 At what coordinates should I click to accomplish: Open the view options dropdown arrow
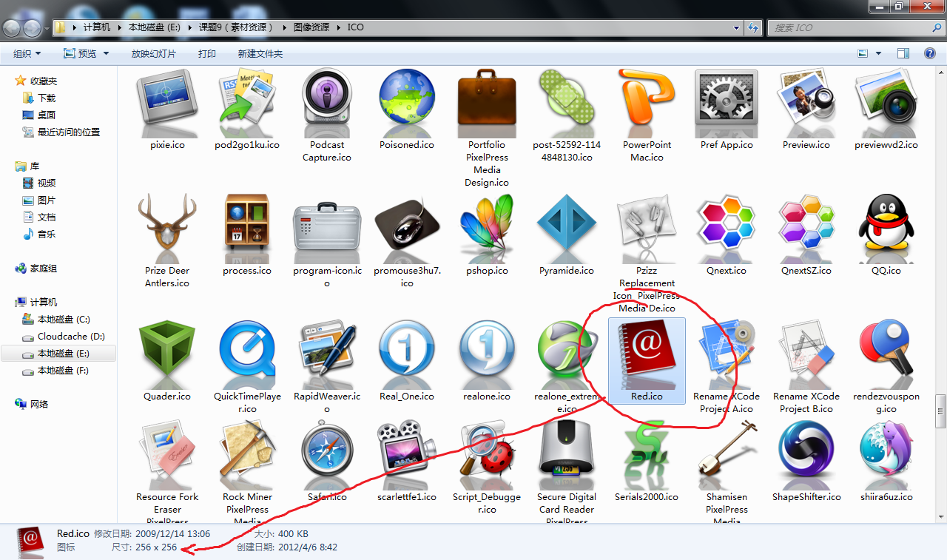tap(879, 54)
